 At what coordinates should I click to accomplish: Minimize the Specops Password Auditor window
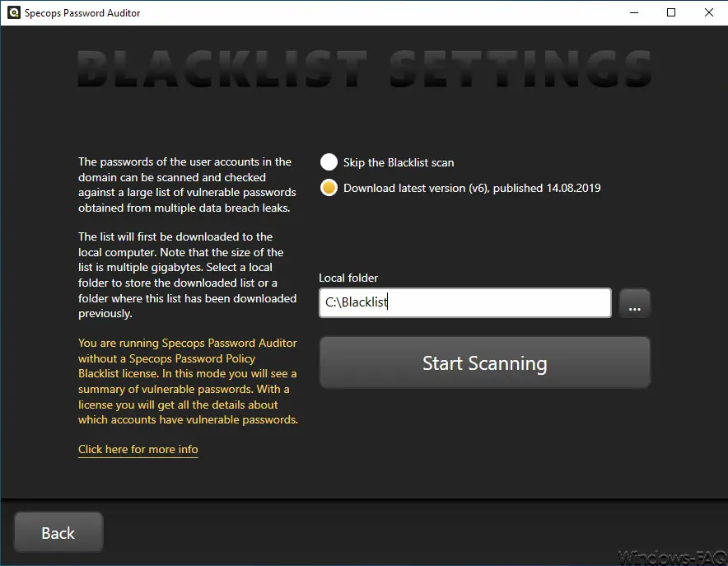(x=634, y=12)
